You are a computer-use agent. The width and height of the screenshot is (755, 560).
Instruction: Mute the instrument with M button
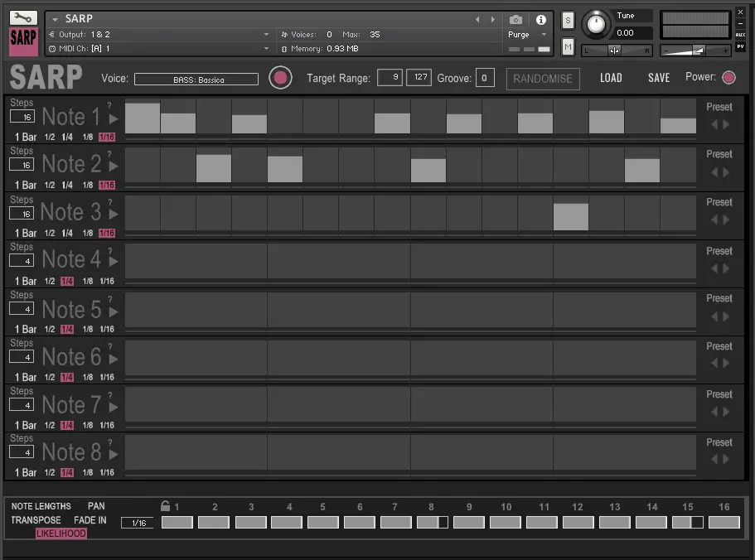click(568, 46)
